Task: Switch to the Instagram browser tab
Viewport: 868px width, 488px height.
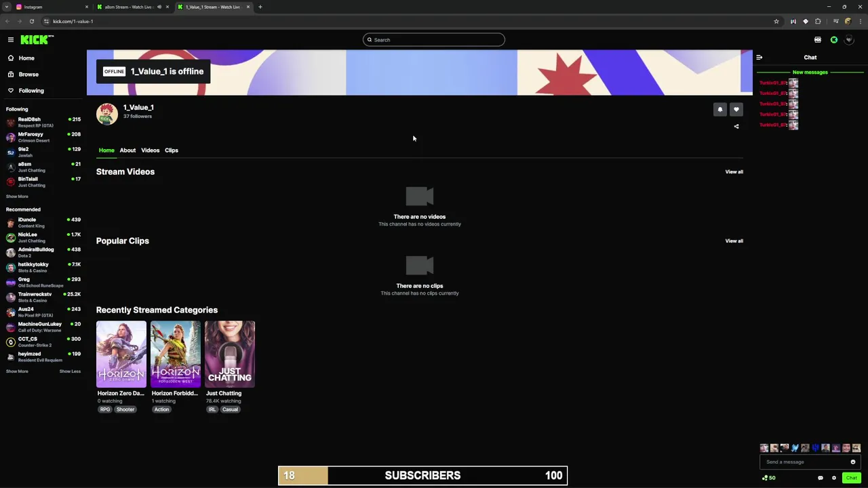Action: (x=51, y=7)
